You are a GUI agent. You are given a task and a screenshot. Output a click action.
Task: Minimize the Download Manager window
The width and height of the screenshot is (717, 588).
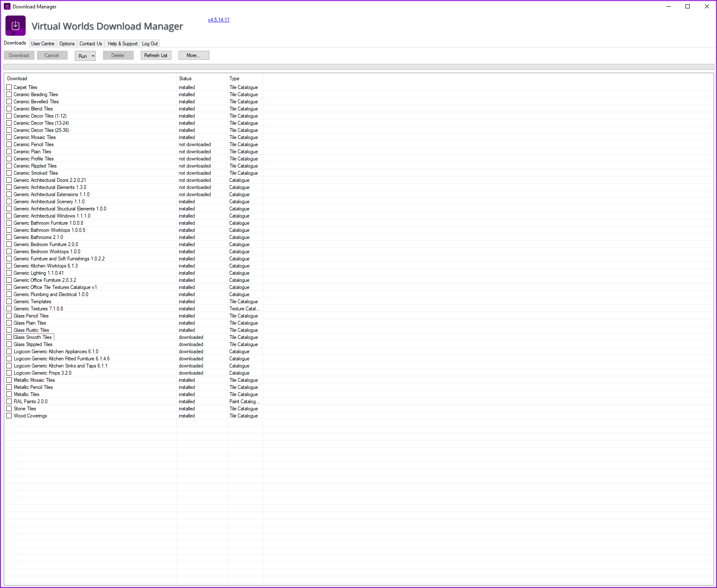tap(668, 6)
